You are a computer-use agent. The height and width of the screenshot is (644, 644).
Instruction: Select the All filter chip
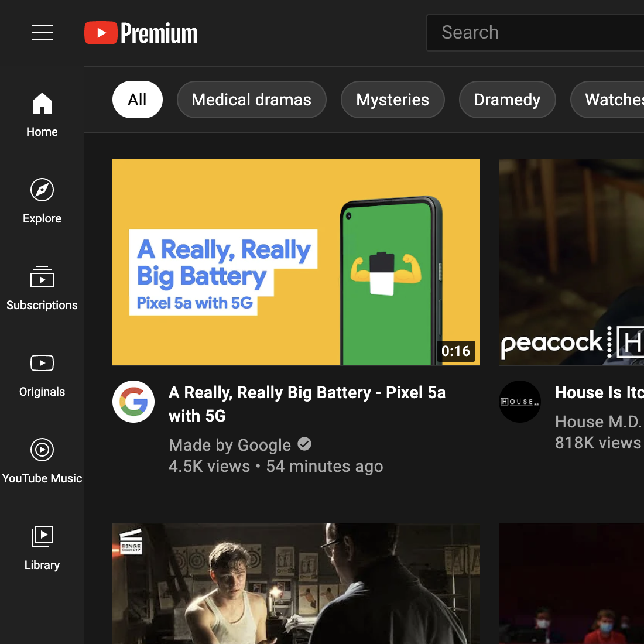pyautogui.click(x=137, y=100)
